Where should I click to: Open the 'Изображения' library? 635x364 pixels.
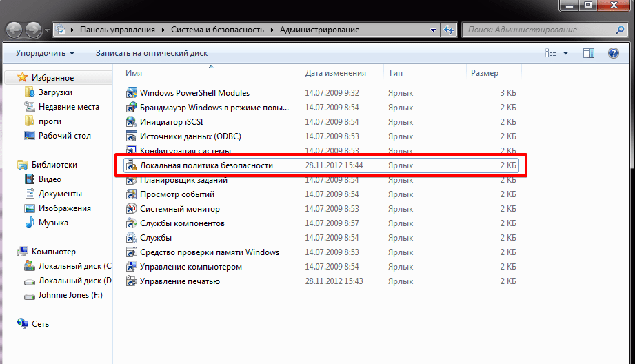(x=64, y=208)
